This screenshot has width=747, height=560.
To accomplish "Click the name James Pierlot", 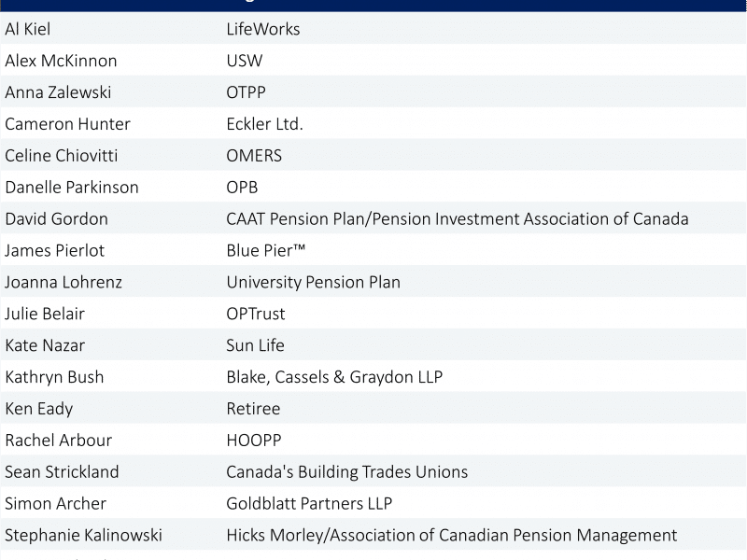I will click(55, 250).
